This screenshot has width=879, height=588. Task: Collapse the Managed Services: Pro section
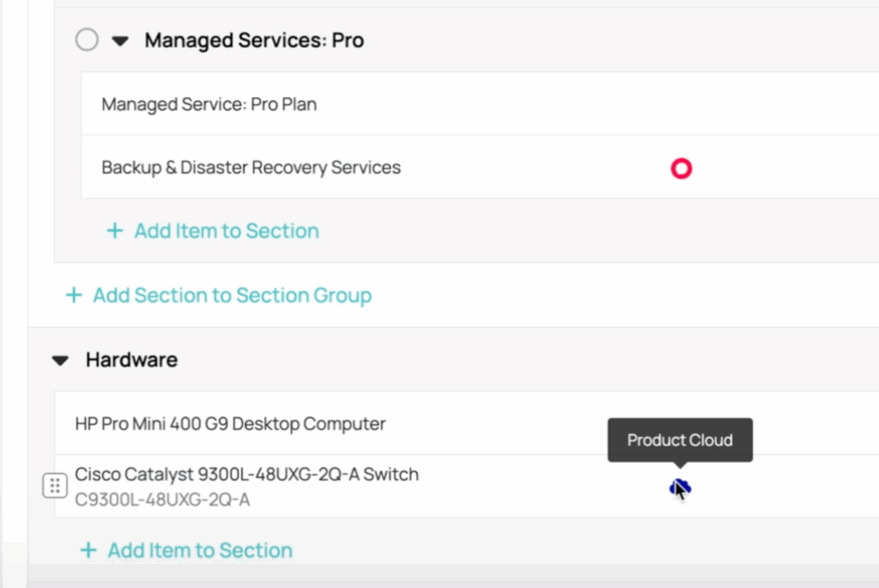pyautogui.click(x=120, y=40)
